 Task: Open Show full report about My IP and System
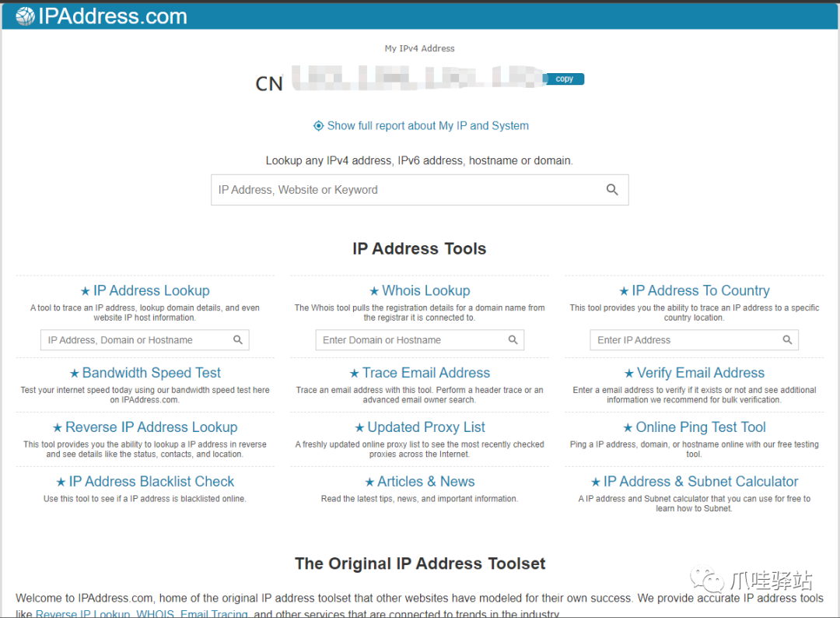coord(428,126)
